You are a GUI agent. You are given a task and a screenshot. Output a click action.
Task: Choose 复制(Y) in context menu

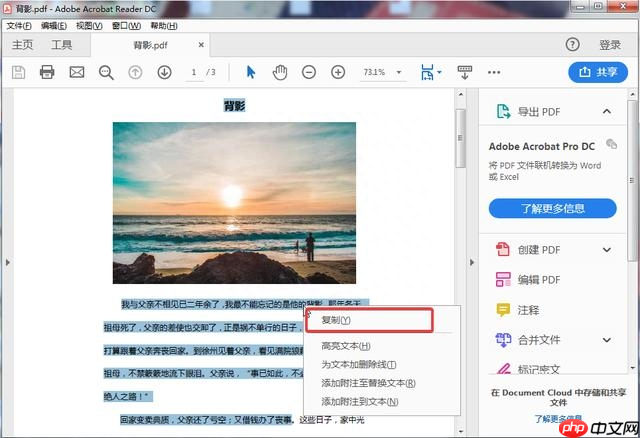[336, 320]
